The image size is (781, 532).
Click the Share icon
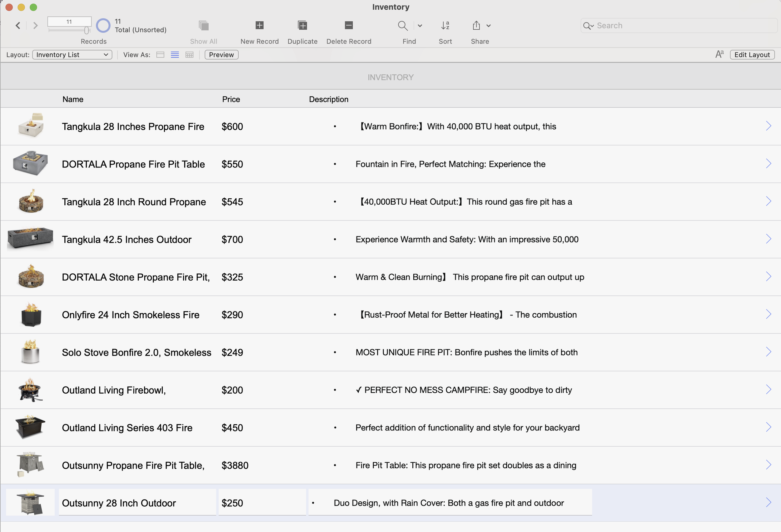[476, 26]
